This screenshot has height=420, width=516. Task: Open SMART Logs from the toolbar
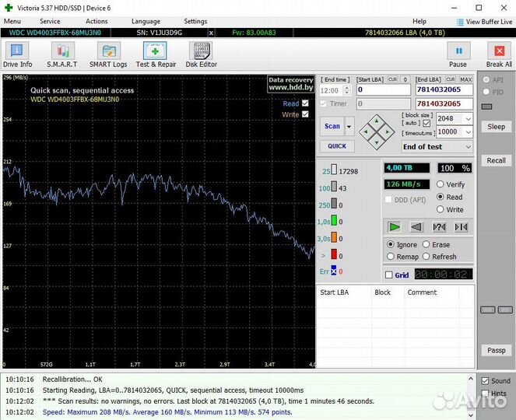(108, 55)
